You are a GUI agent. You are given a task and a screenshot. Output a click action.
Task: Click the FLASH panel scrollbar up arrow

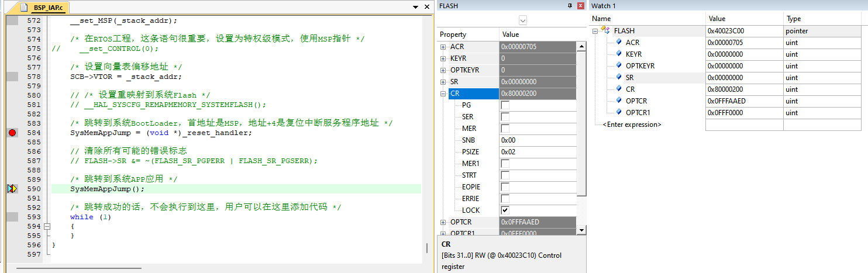click(x=581, y=46)
